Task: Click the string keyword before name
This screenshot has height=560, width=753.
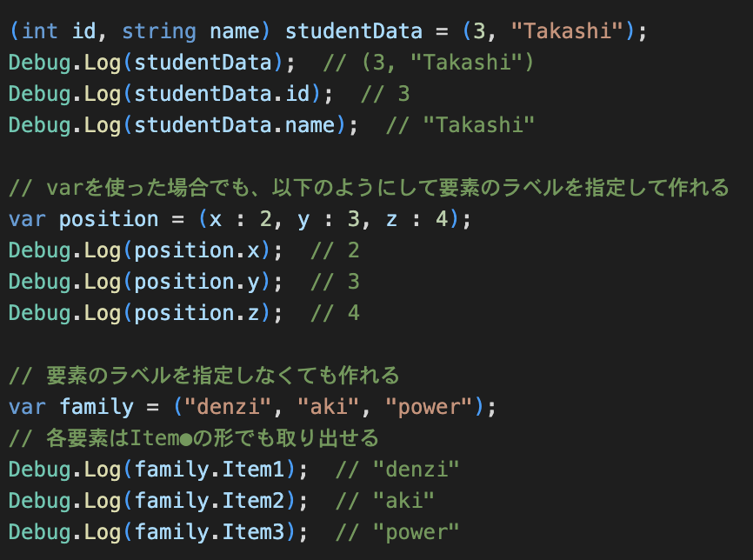Action: [158, 32]
